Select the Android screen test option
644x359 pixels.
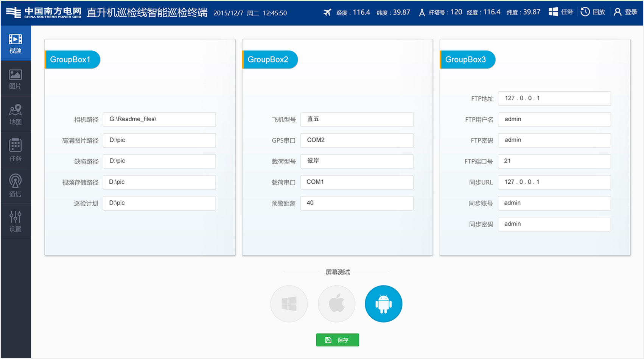(383, 303)
